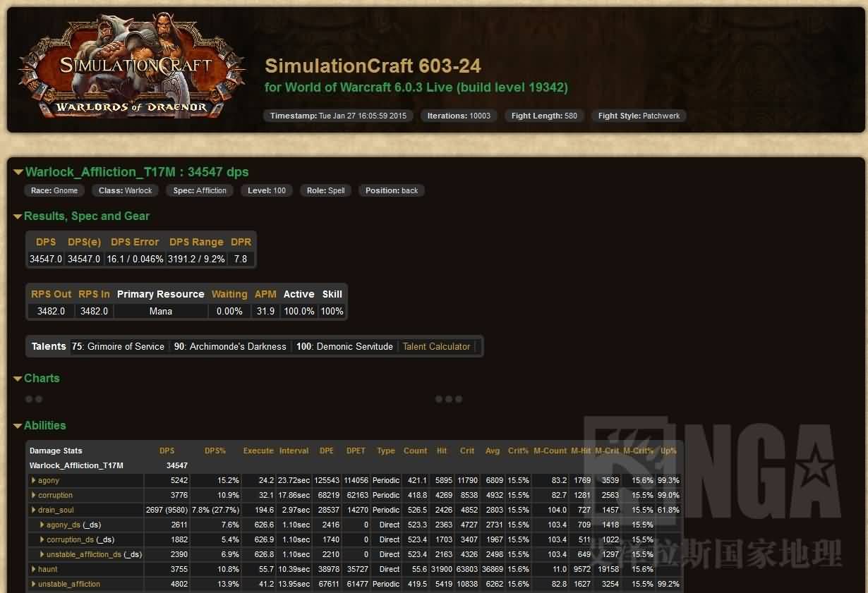868x593 pixels.
Task: Click the Timestamp pill in the header
Action: 338,116
